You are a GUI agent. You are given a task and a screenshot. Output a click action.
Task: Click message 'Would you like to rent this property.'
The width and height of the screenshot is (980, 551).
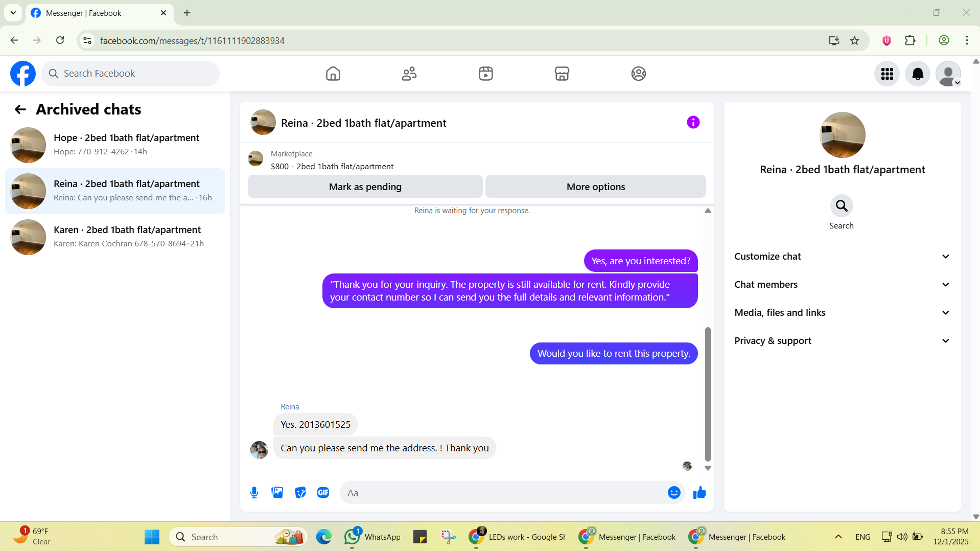614,354
